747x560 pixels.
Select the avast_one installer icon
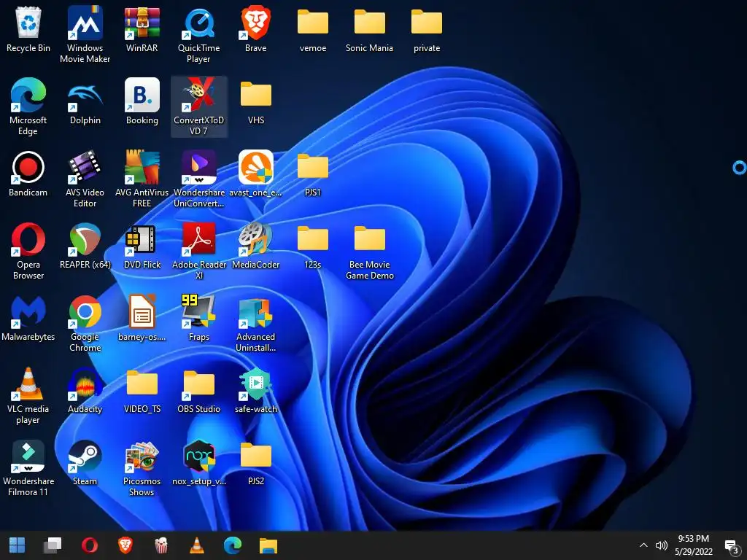(x=256, y=174)
